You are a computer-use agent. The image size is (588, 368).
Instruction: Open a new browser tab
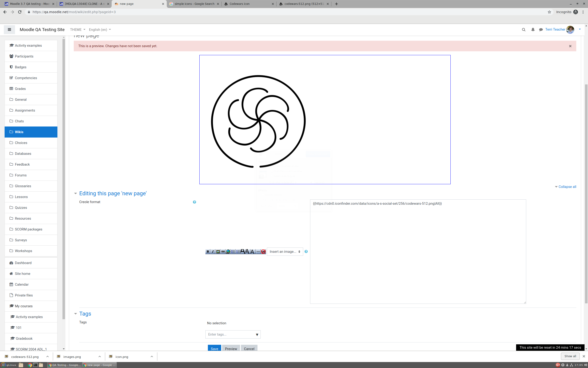point(336,4)
